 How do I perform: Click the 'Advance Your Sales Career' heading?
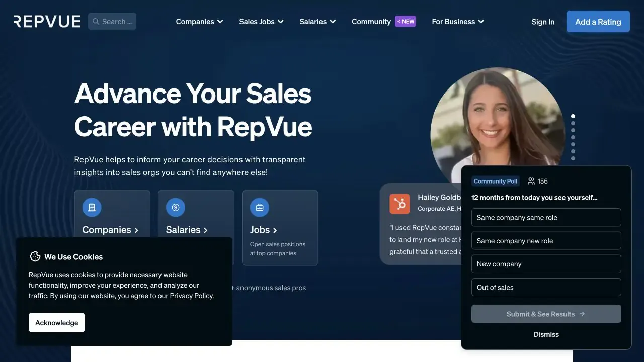click(x=193, y=110)
